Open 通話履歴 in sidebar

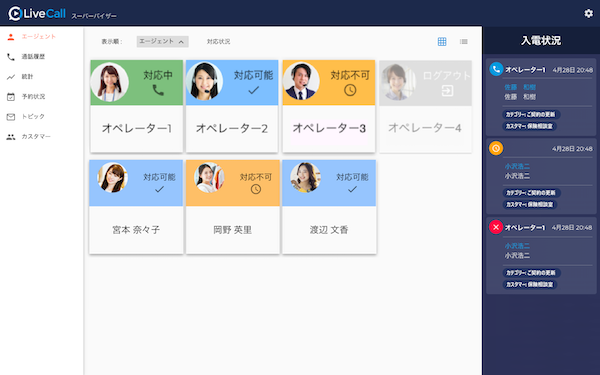pyautogui.click(x=33, y=57)
